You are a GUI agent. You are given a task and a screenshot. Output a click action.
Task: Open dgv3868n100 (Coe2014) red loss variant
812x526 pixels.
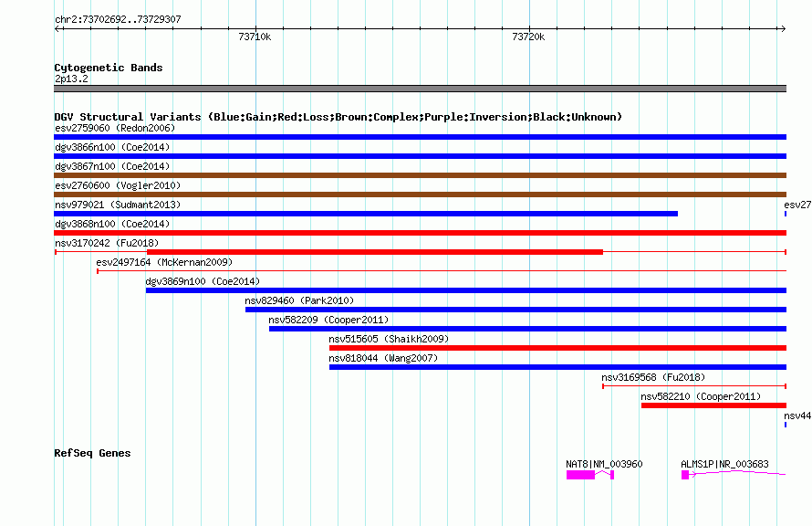420,233
